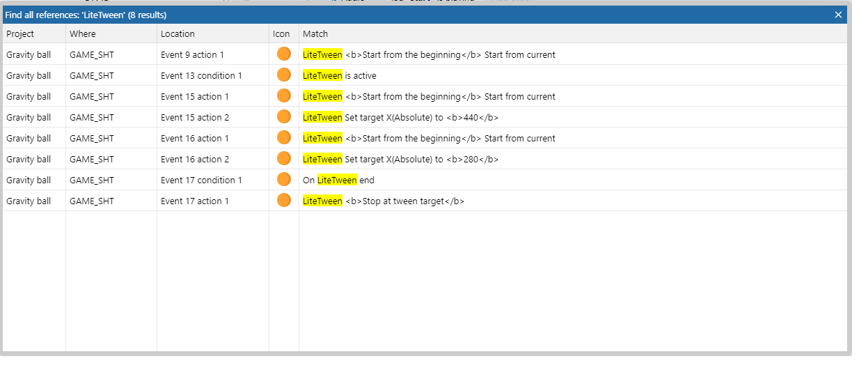Select the orange icon in Event 16 action 2 row

coord(283,159)
